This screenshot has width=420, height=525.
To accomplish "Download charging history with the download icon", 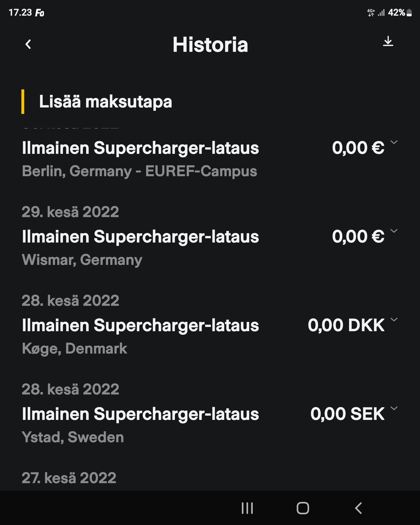I will point(388,41).
